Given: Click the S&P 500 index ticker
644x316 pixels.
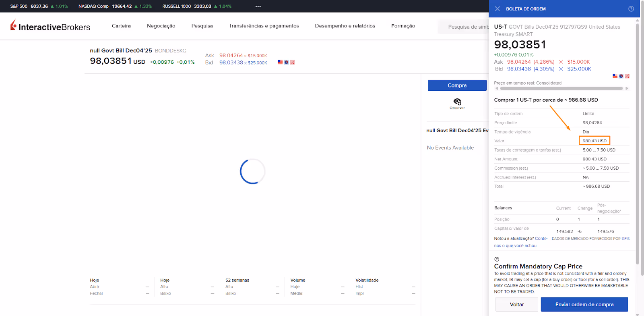Looking at the screenshot, I should coord(39,6).
